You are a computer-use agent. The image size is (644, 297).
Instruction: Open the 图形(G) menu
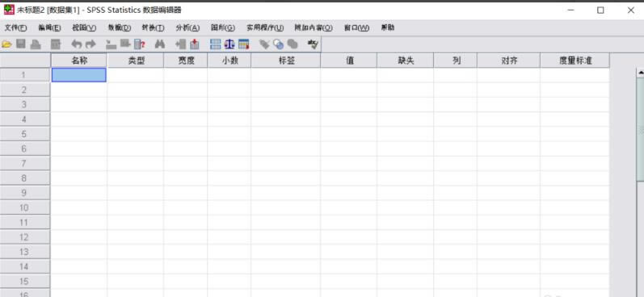click(x=223, y=28)
